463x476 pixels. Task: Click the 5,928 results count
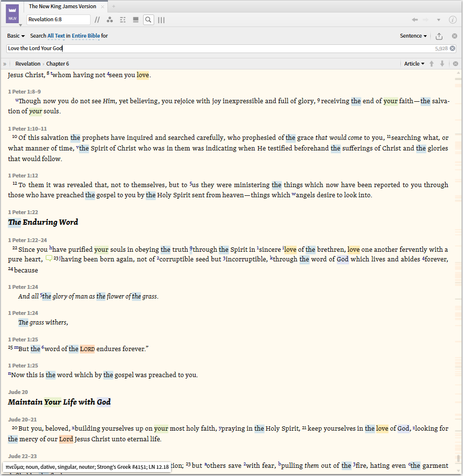click(x=441, y=49)
